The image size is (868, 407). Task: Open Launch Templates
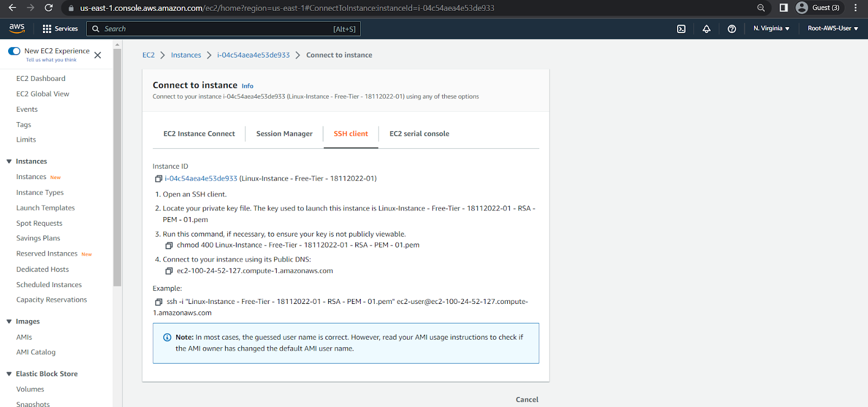(46, 208)
